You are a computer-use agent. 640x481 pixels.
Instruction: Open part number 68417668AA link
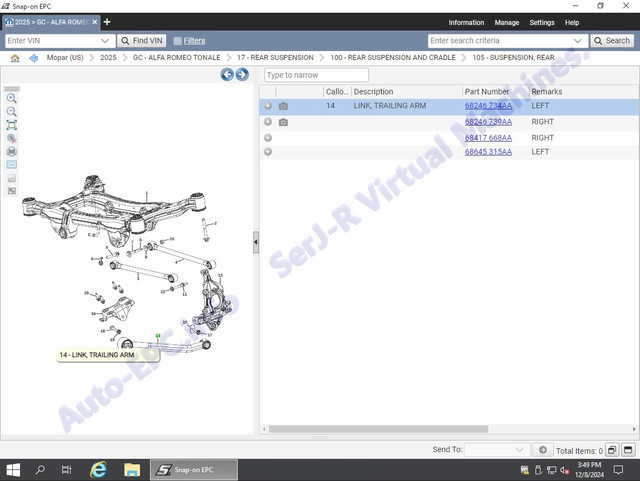pos(488,138)
